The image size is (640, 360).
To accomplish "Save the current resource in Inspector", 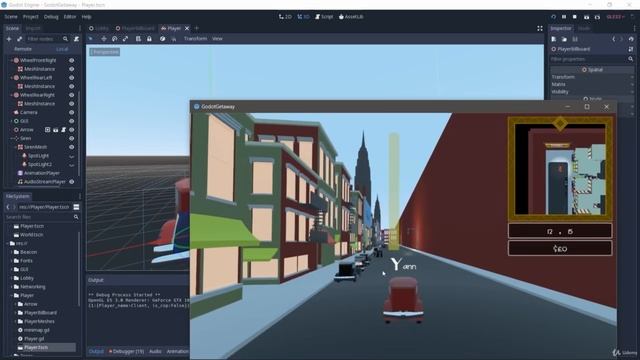I will [x=575, y=39].
